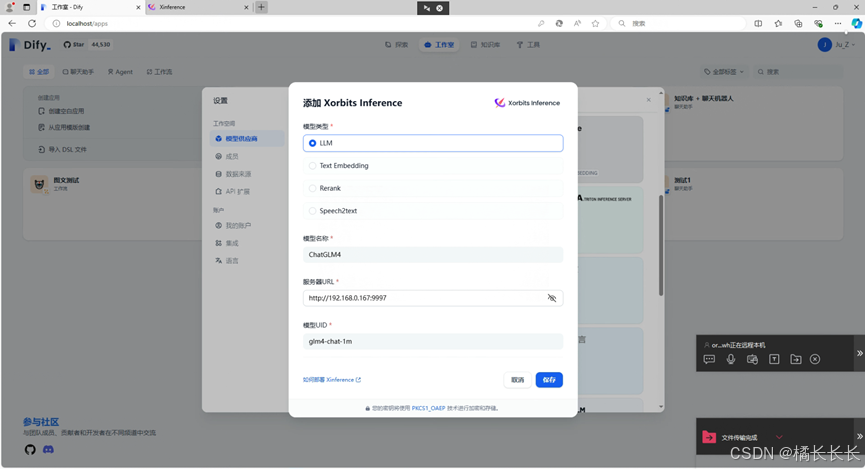Go to Studio tab in Dify
Viewport: 865px width, 469px height.
pos(439,45)
